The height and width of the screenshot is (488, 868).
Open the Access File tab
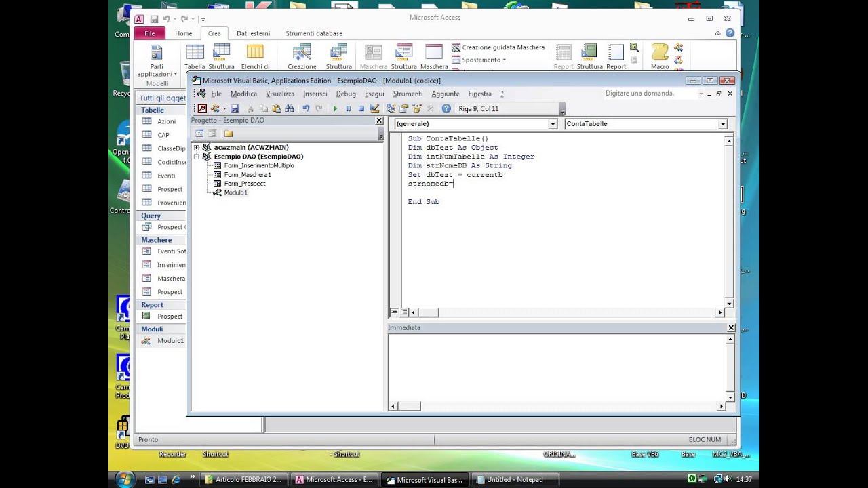click(150, 33)
